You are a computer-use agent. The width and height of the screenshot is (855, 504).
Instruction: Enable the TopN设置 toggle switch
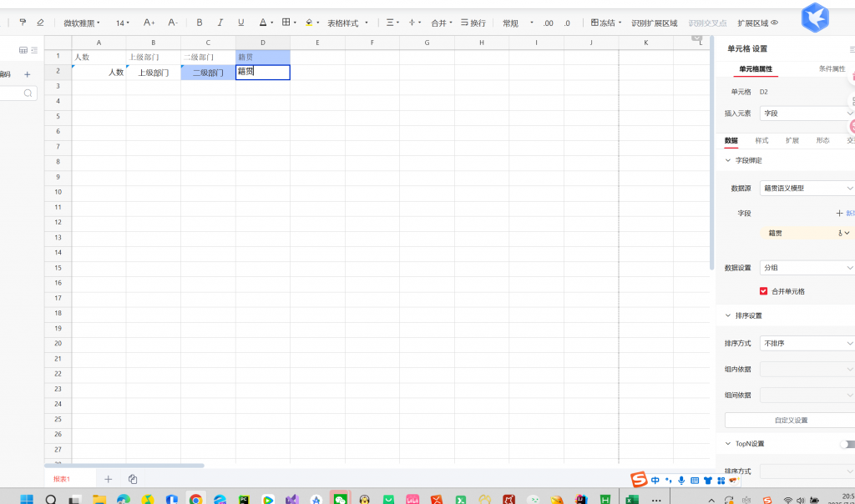pyautogui.click(x=847, y=444)
